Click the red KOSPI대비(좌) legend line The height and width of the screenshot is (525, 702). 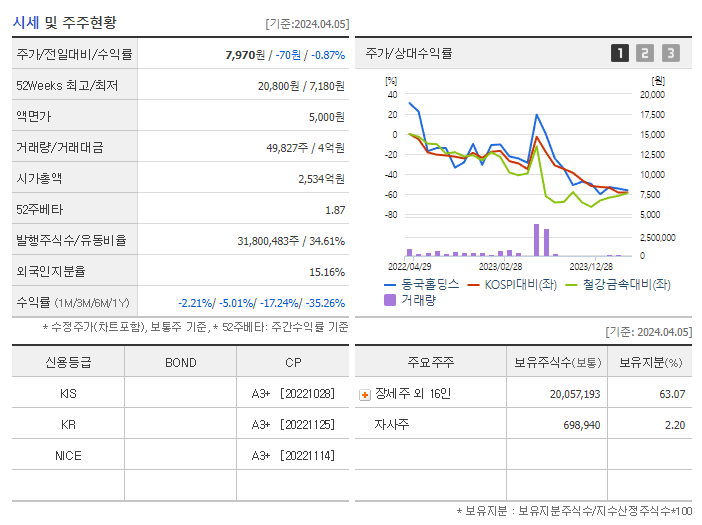point(473,285)
